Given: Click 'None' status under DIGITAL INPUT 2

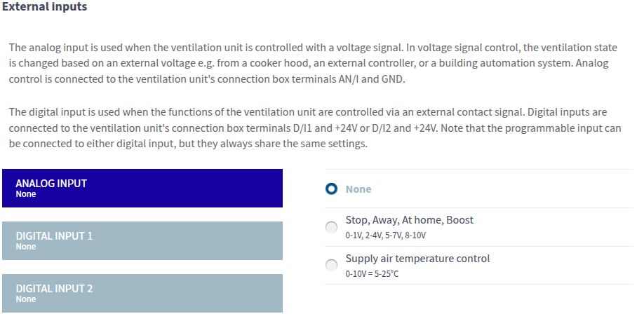Looking at the screenshot, I should pyautogui.click(x=26, y=299).
